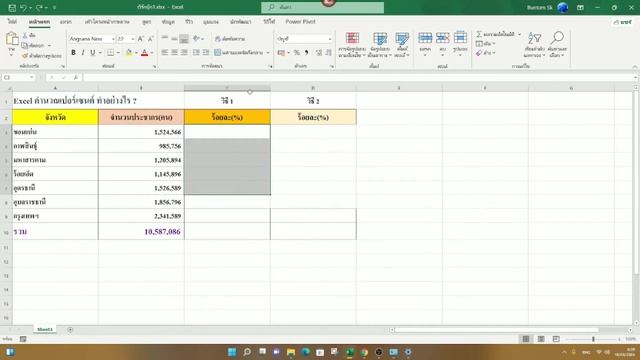Expand the fill color dropdown arrow
Viewport: 640px width, 360px height.
click(136, 53)
